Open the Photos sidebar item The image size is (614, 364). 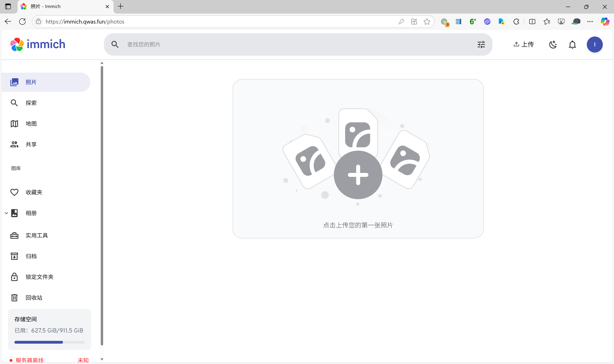(x=31, y=82)
